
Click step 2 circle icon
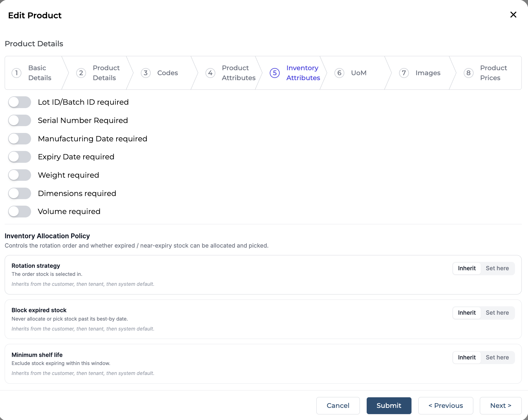(x=81, y=73)
